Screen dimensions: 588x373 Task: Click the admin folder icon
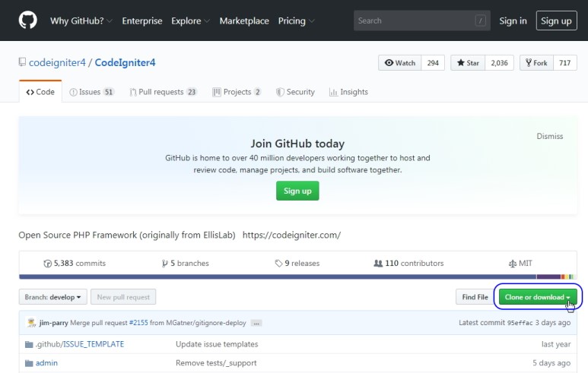29,363
